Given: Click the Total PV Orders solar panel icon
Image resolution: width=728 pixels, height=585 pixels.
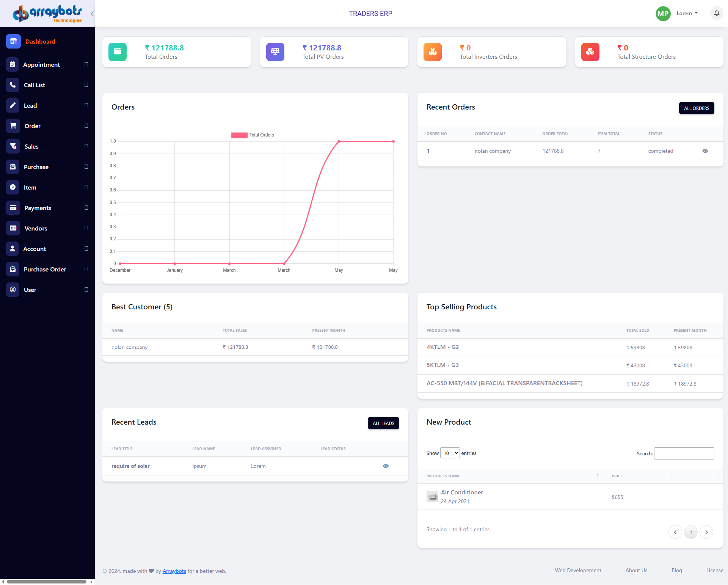Looking at the screenshot, I should [x=275, y=52].
